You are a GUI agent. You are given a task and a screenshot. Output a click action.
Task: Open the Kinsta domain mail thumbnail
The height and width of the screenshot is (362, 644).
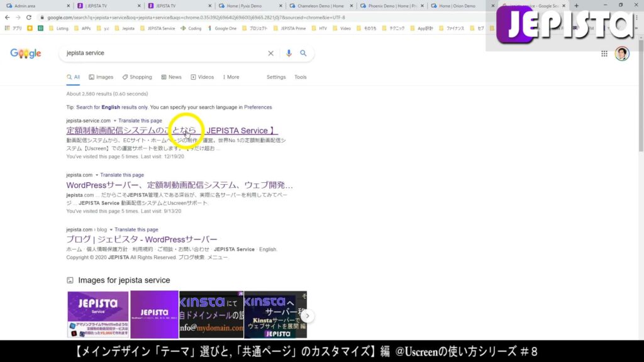[x=211, y=314]
